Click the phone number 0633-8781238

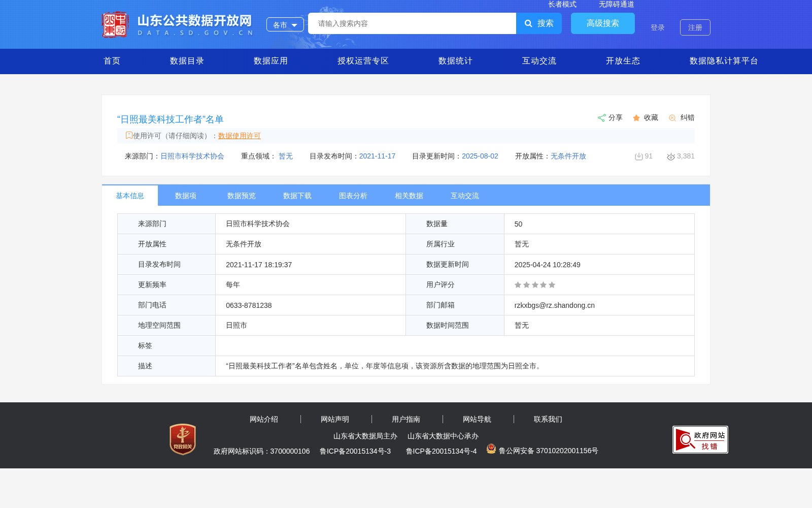coord(249,305)
